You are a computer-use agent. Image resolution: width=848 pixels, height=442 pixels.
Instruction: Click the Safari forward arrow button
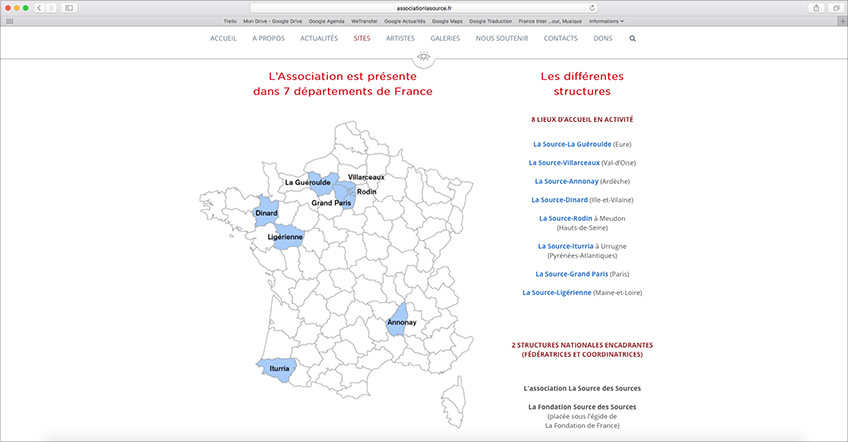point(51,8)
